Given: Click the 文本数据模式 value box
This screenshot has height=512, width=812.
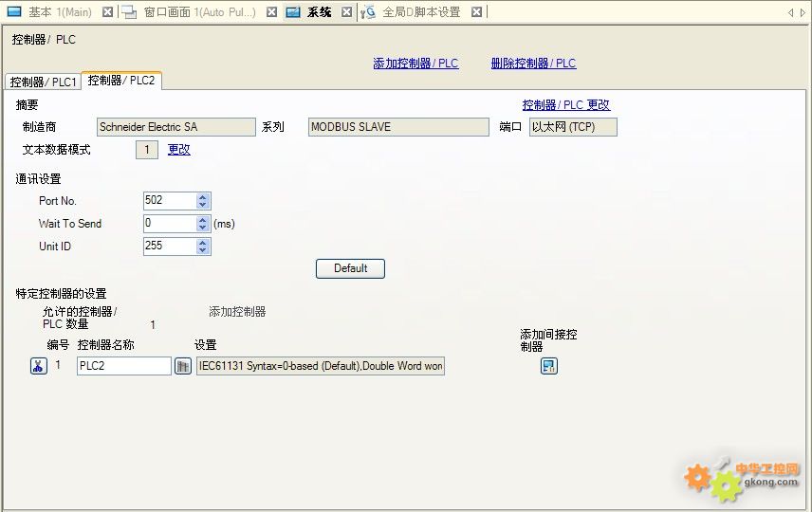Looking at the screenshot, I should pos(147,150).
